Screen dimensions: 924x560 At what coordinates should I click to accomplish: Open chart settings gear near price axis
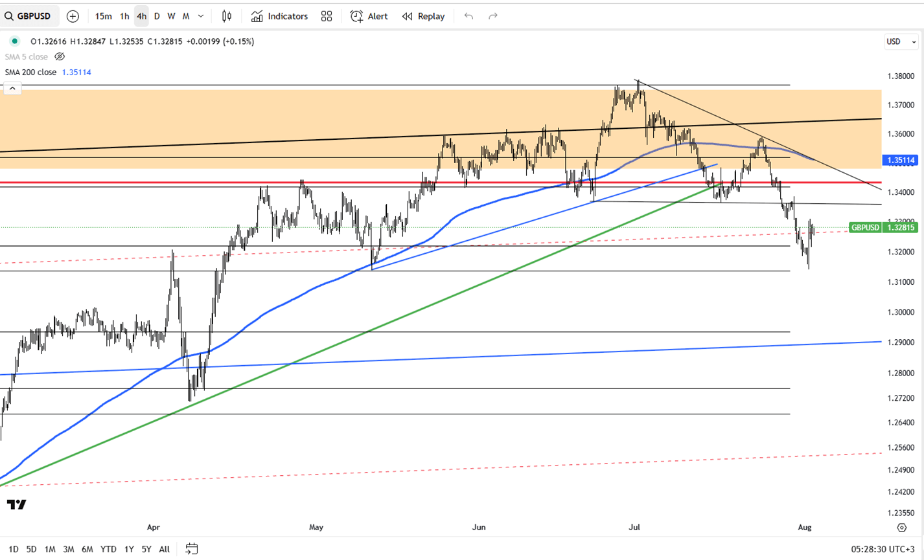coord(901,528)
